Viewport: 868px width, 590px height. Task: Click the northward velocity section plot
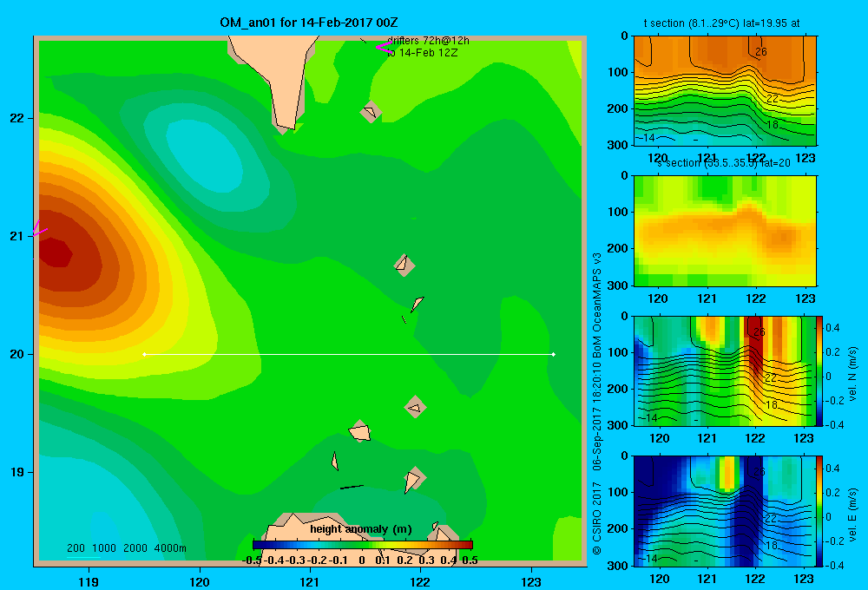(724, 370)
